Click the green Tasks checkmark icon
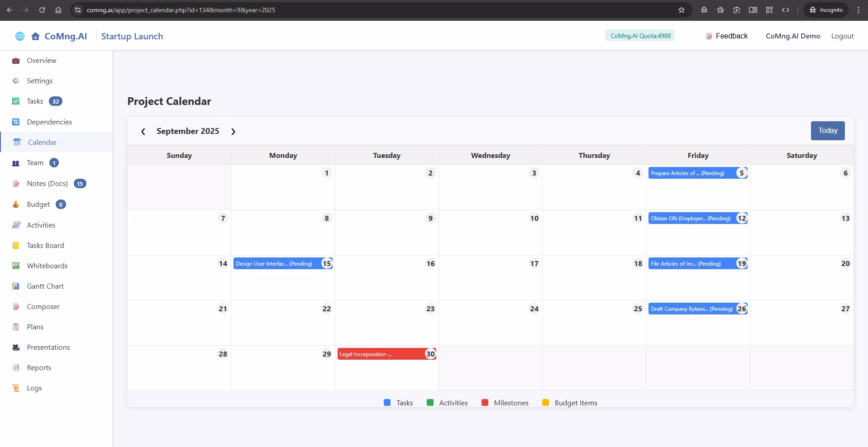This screenshot has width=868, height=447. [x=16, y=101]
